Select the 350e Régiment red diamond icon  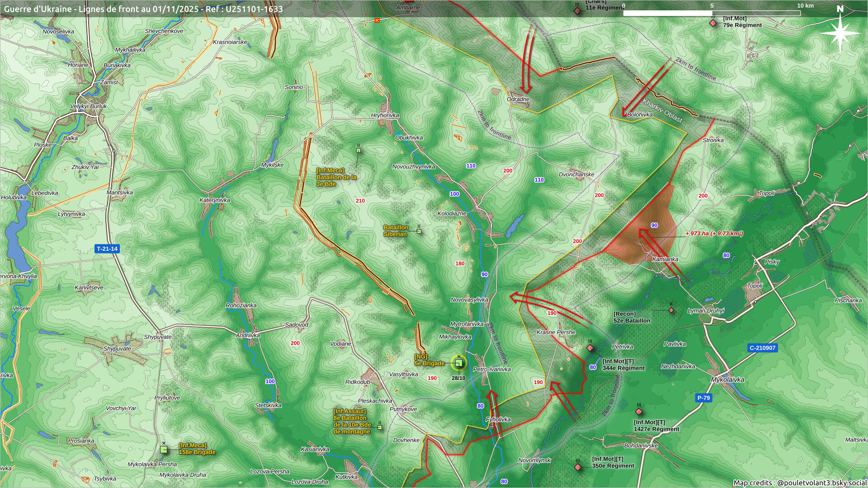578,467
